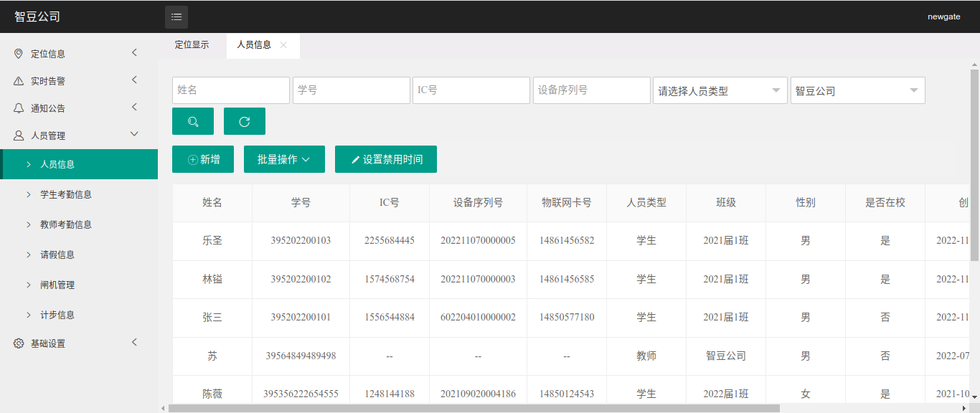The height and width of the screenshot is (413, 980).
Task: Click the 设备序列号 search input field
Action: tap(591, 90)
